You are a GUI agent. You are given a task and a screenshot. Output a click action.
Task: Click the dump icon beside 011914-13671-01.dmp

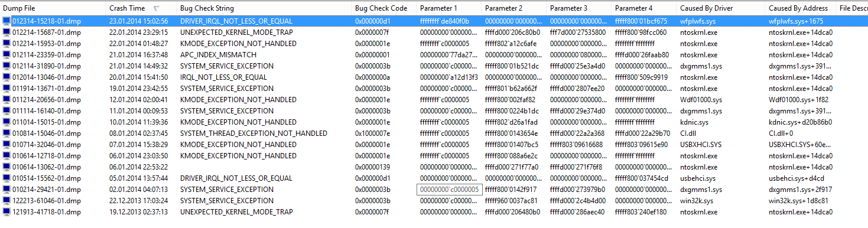pyautogui.click(x=6, y=88)
